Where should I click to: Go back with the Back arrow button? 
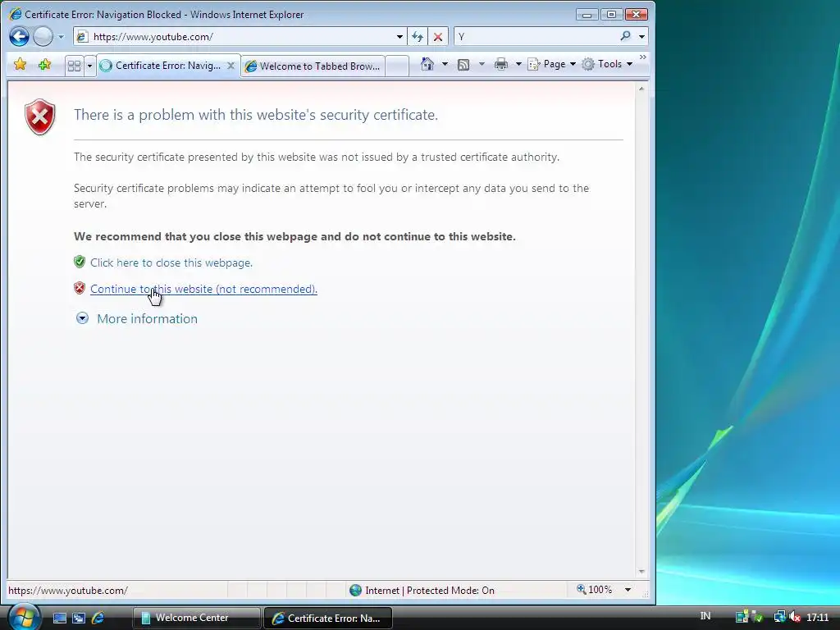point(20,37)
